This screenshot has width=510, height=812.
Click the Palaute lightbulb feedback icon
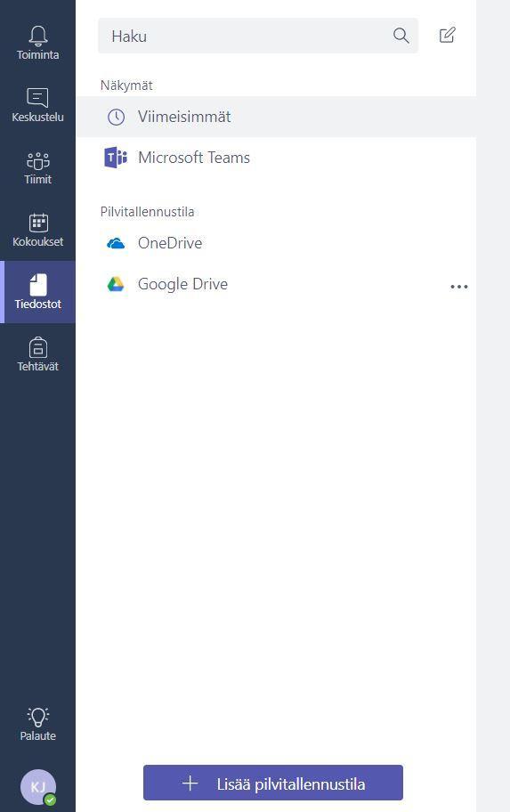tap(37, 717)
